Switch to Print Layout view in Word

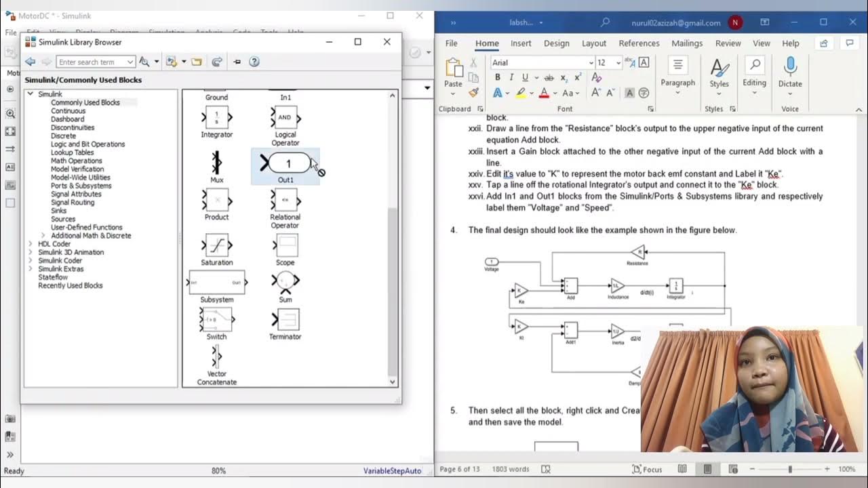point(707,469)
